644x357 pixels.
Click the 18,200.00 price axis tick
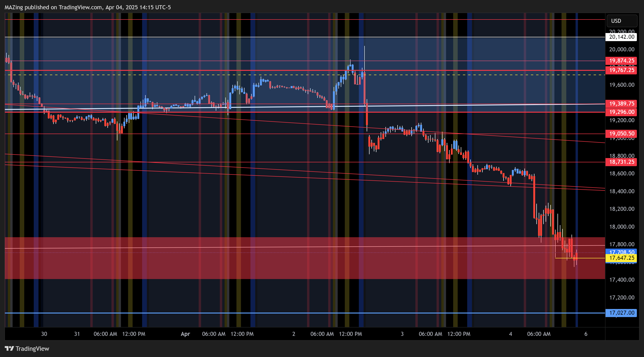[622, 209]
